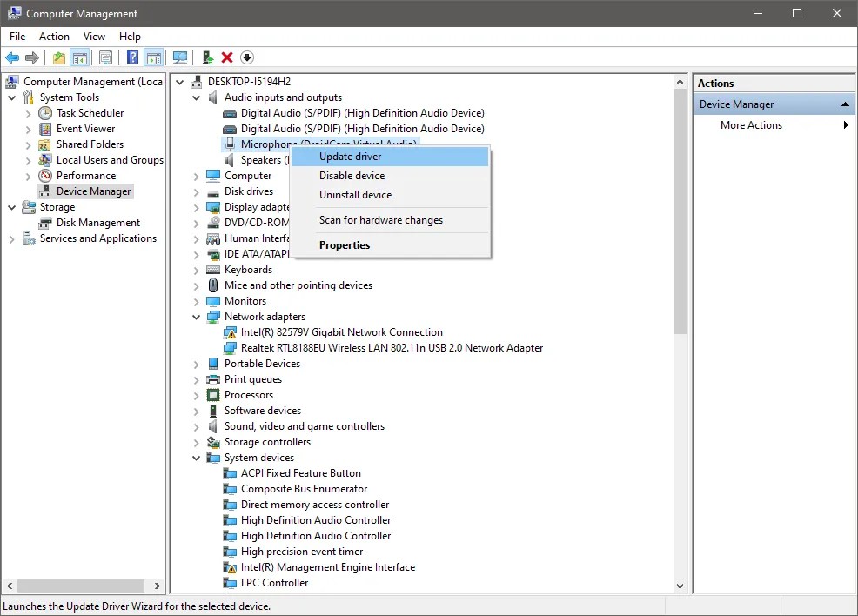
Task: Choose Properties from the context menu
Action: click(345, 244)
